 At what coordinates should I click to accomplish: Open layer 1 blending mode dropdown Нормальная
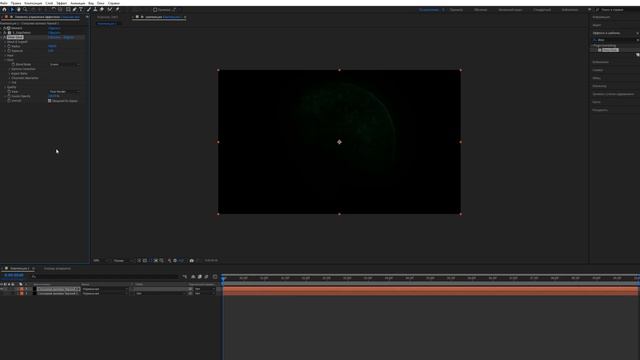click(x=105, y=289)
